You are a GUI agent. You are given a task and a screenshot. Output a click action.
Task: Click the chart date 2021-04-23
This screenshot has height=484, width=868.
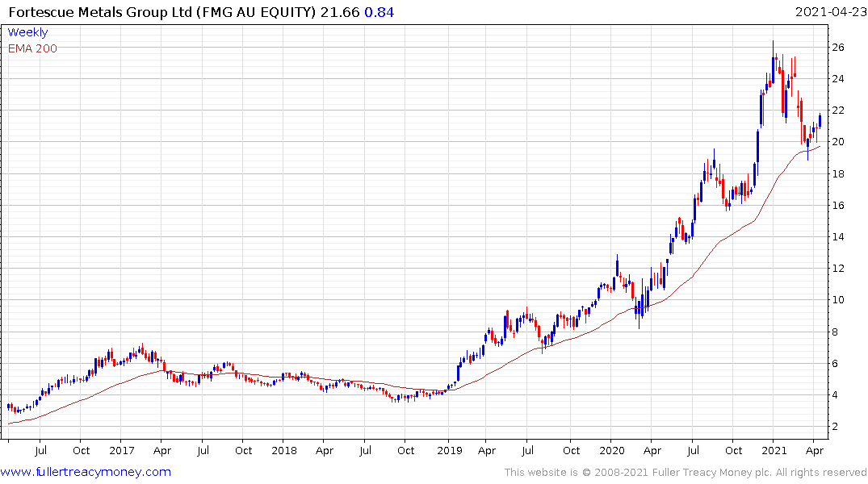tap(831, 12)
